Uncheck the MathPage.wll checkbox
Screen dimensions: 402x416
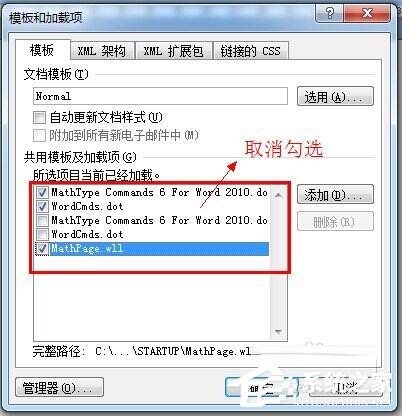(42, 249)
